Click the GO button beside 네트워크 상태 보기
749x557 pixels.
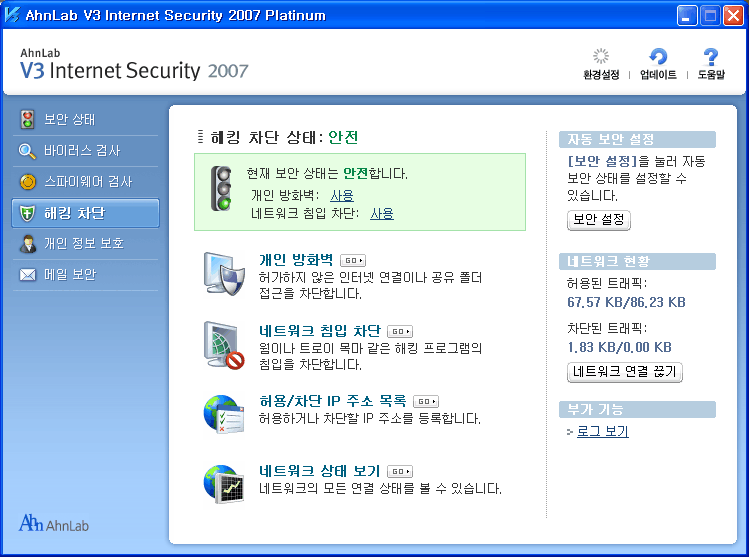400,471
